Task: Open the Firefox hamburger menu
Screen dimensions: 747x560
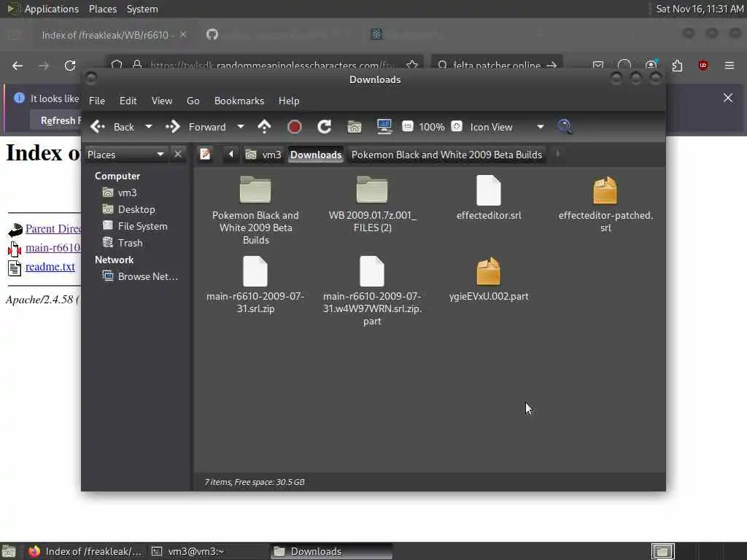Action: (729, 65)
